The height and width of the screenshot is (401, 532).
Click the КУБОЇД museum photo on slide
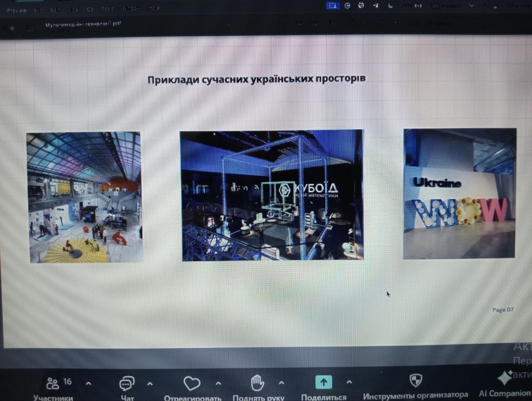point(272,196)
